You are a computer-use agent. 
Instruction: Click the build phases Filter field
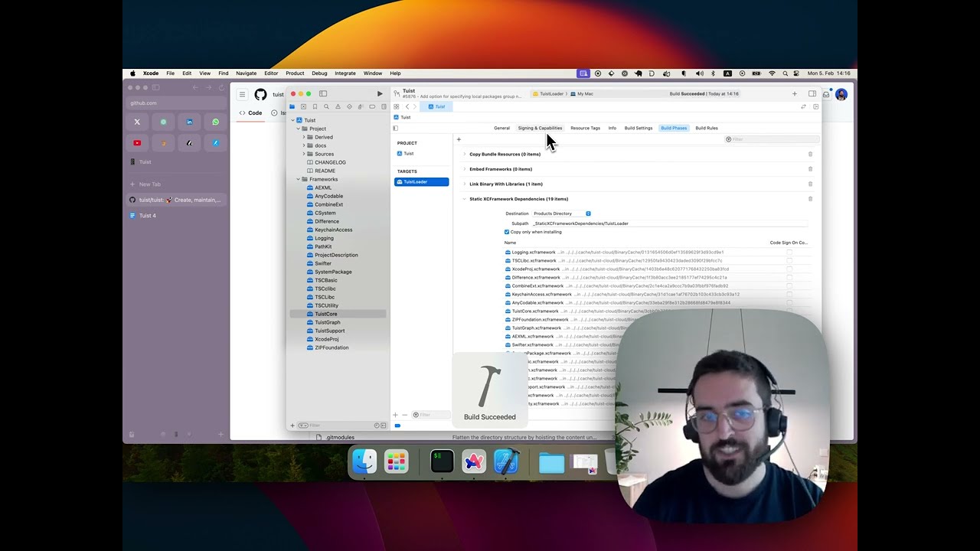[x=771, y=139]
